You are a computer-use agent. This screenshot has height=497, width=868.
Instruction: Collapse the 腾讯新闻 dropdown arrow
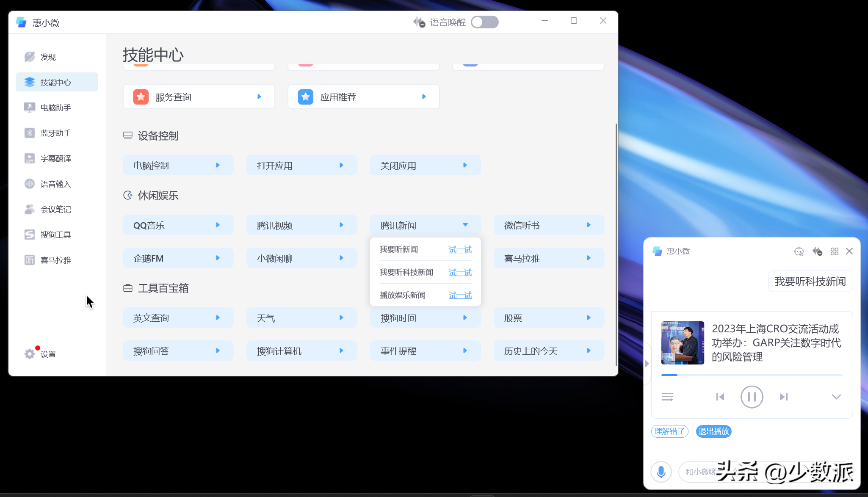465,225
